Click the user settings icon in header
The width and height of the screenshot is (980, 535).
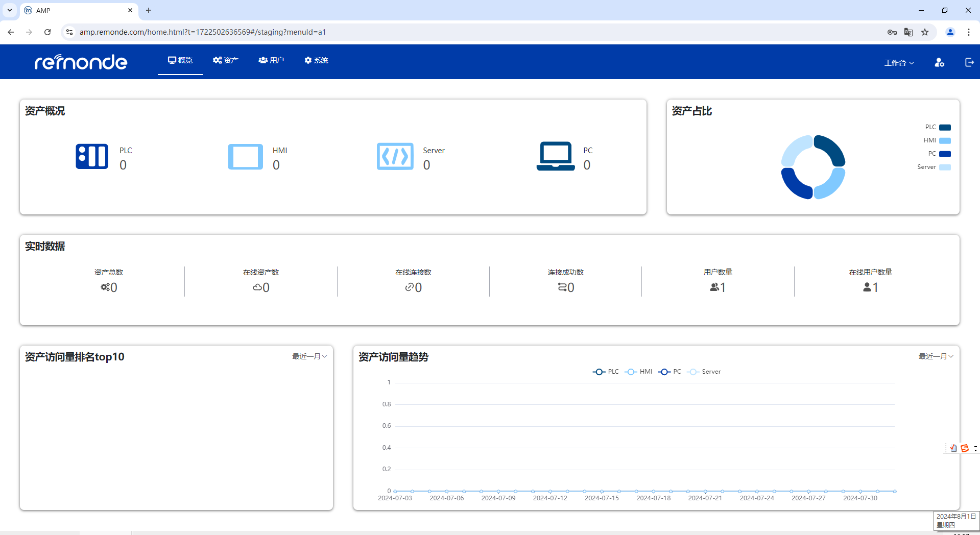click(939, 62)
